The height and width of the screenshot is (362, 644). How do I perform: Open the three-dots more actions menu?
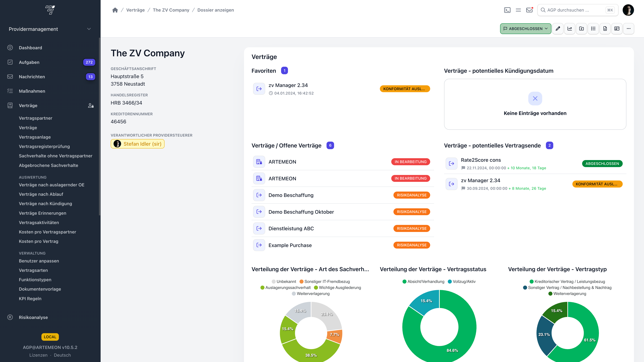(x=629, y=28)
